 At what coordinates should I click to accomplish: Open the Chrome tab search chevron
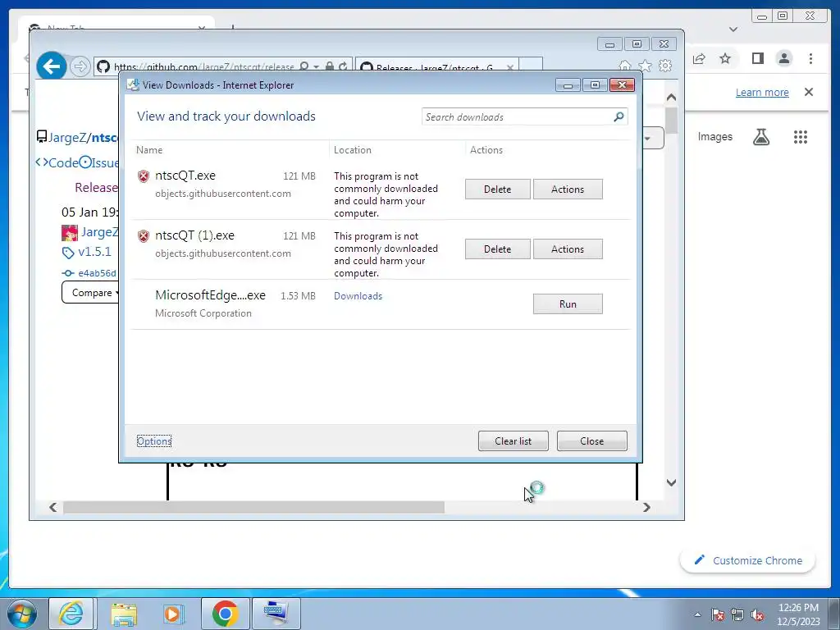click(733, 30)
